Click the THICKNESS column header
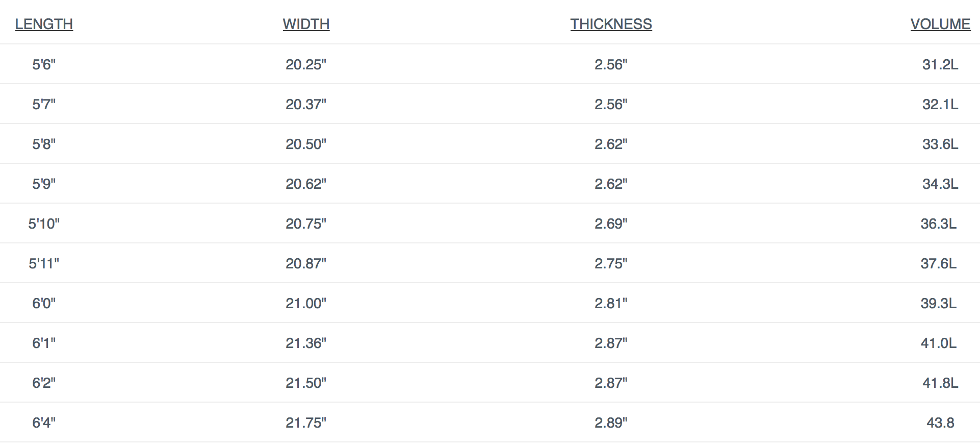 click(611, 24)
